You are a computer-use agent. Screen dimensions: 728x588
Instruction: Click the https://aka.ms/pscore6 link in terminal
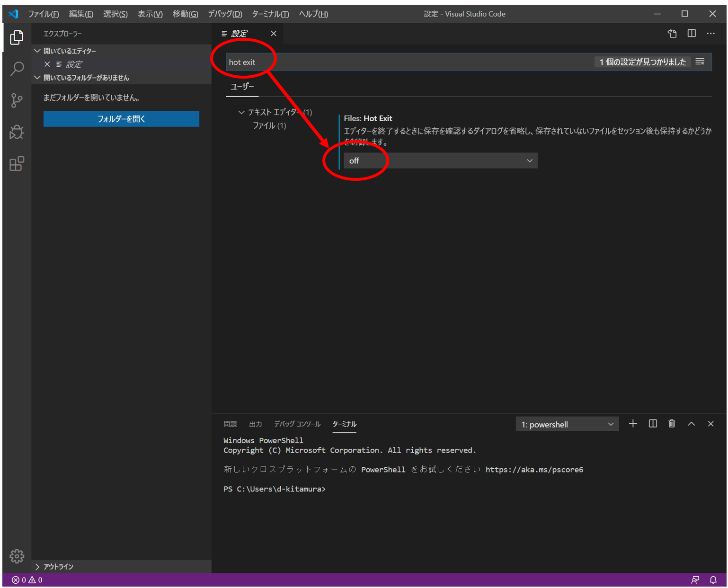click(x=534, y=470)
